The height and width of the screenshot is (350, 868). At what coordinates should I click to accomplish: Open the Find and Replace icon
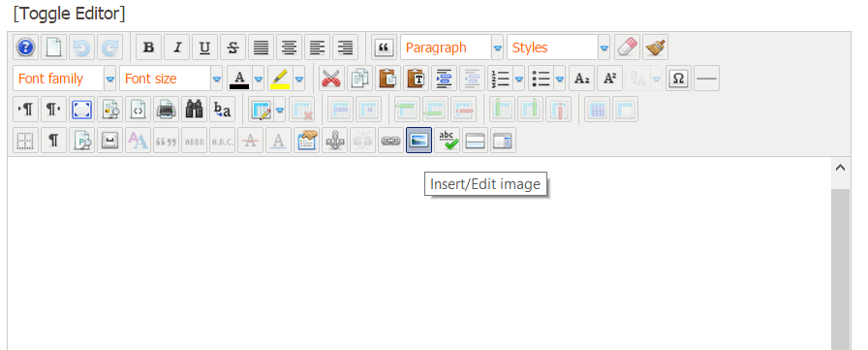[x=223, y=110]
